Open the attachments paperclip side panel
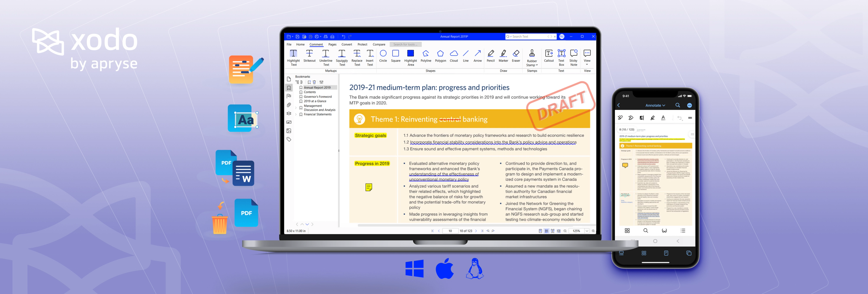 point(289,105)
